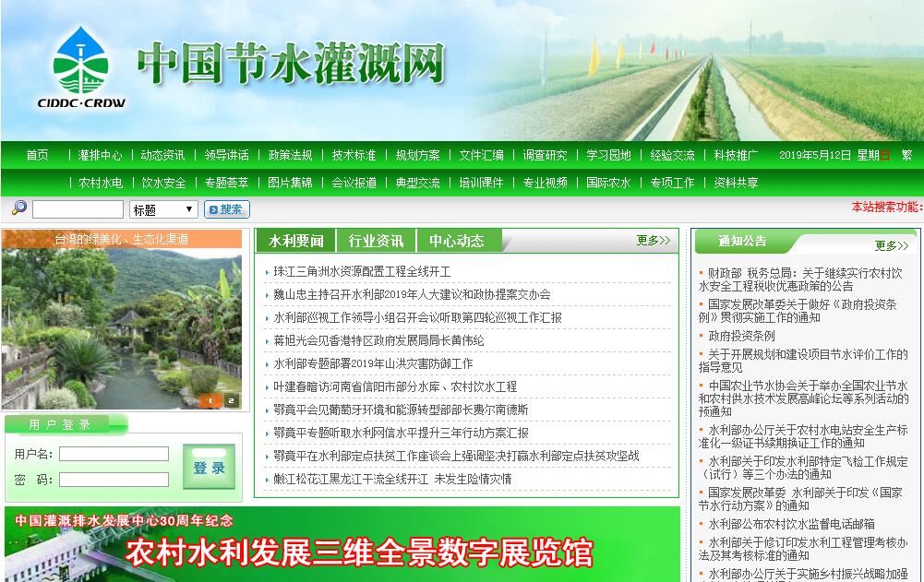Focus the 密码 password field

(x=114, y=480)
